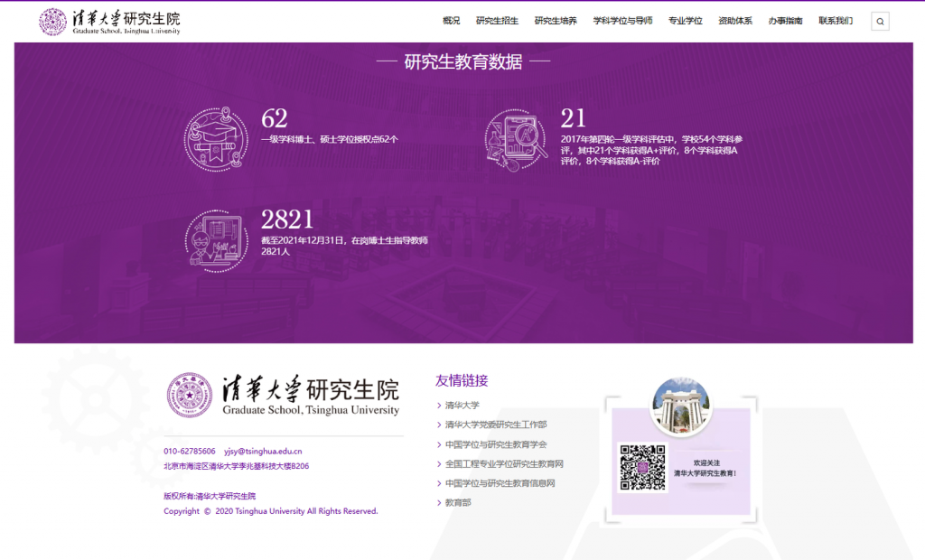Open the 资助体系 menu
The width and height of the screenshot is (925, 560).
(x=735, y=21)
